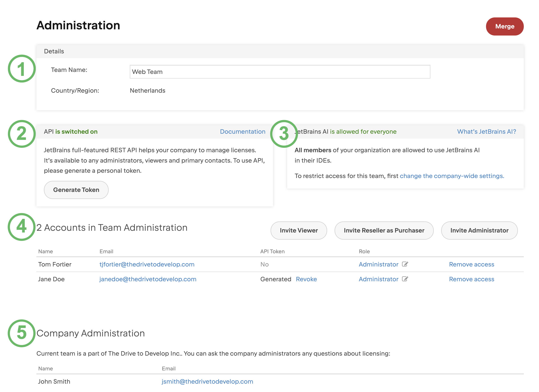Click the green number 4 callout marker
The image size is (539, 392).
click(x=22, y=227)
